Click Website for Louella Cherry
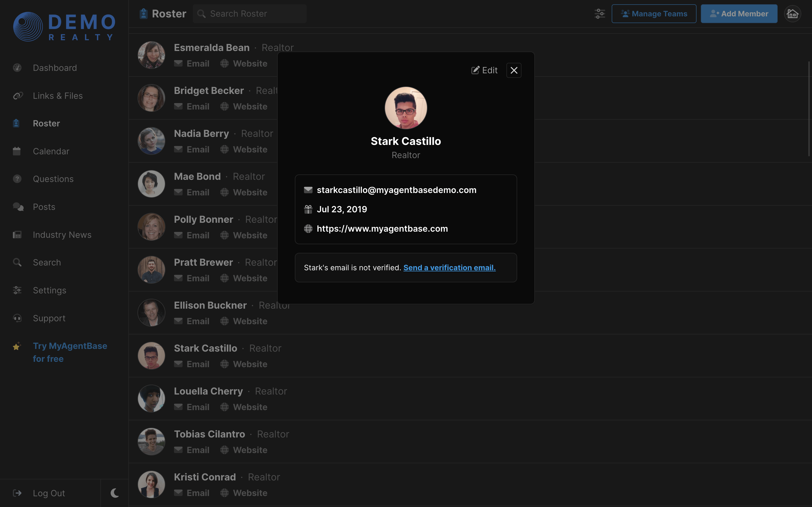 [244, 407]
